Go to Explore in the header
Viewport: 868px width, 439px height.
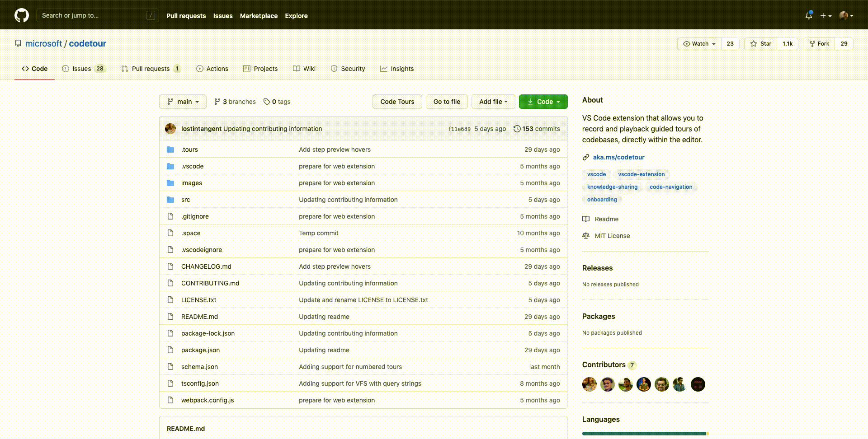pos(296,16)
